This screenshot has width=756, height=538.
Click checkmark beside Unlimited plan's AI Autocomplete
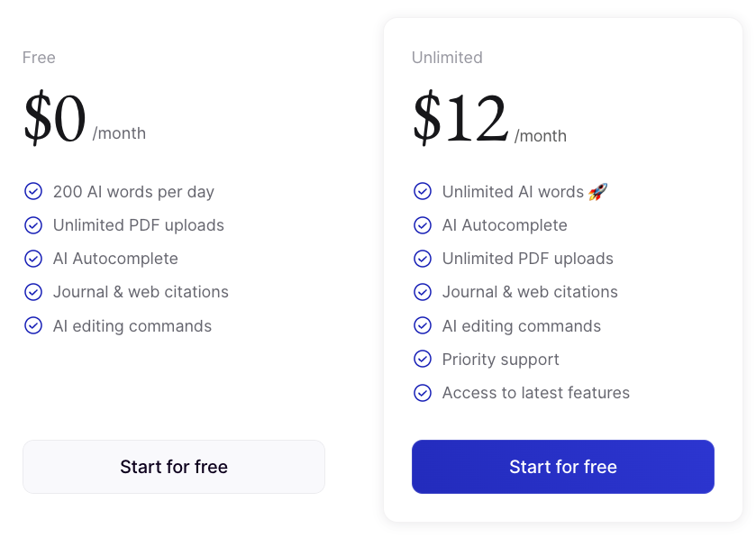pos(423,225)
